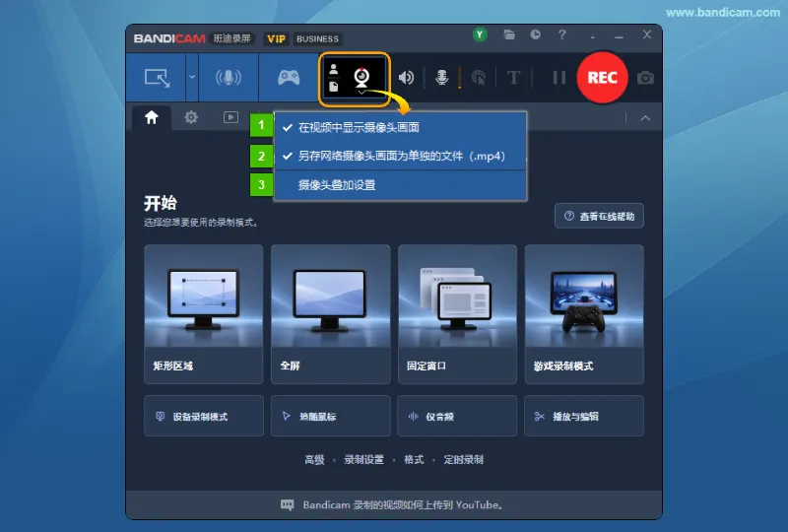Toggle 另存网络摄像头画面为单独的文件 (.mp4) option

[401, 156]
